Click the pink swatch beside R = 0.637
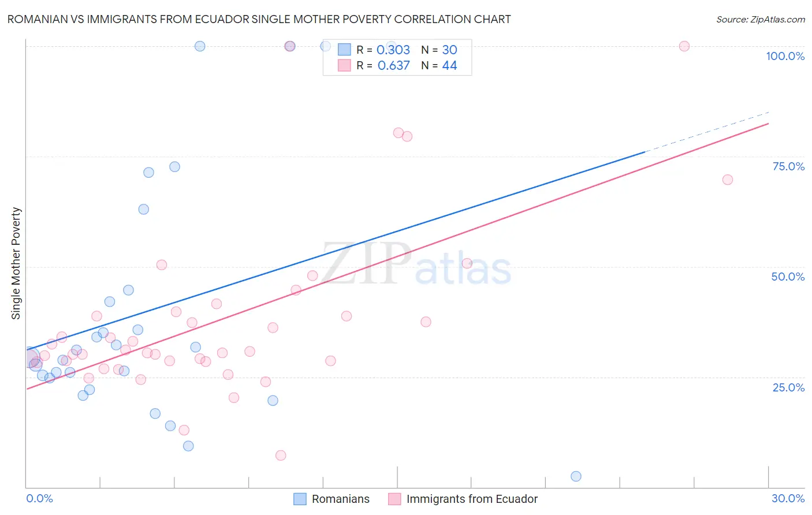Screen dimensions: 812x515 coord(344,65)
